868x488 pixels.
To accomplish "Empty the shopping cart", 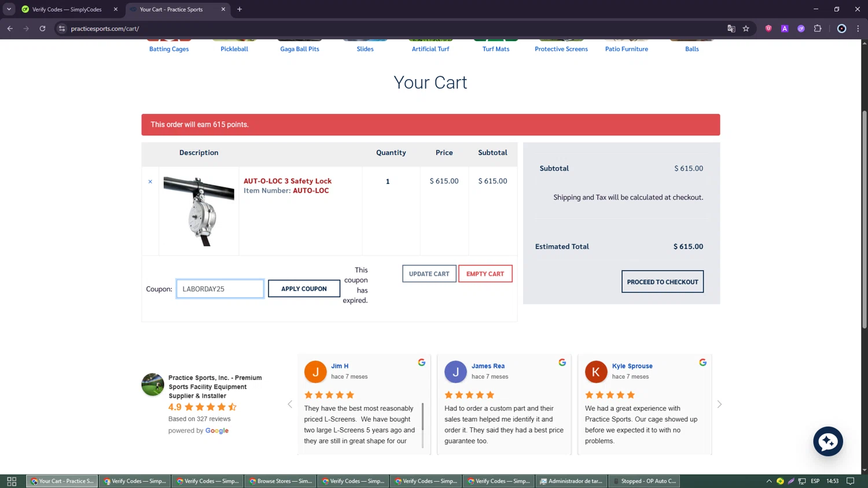I will click(x=485, y=274).
